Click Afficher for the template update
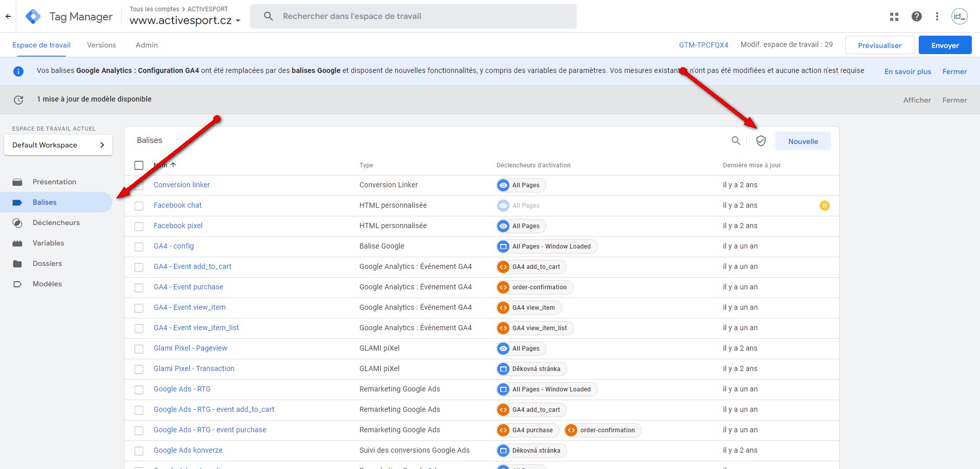The height and width of the screenshot is (469, 980). [917, 100]
